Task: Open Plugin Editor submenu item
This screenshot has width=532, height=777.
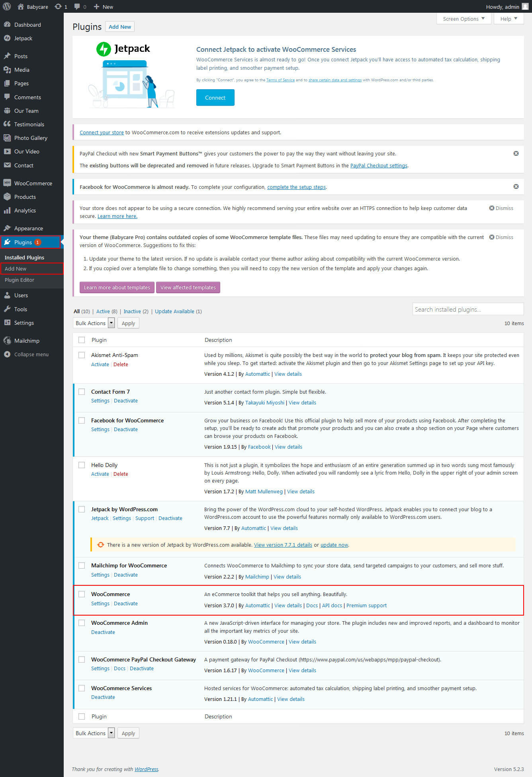Action: point(20,280)
